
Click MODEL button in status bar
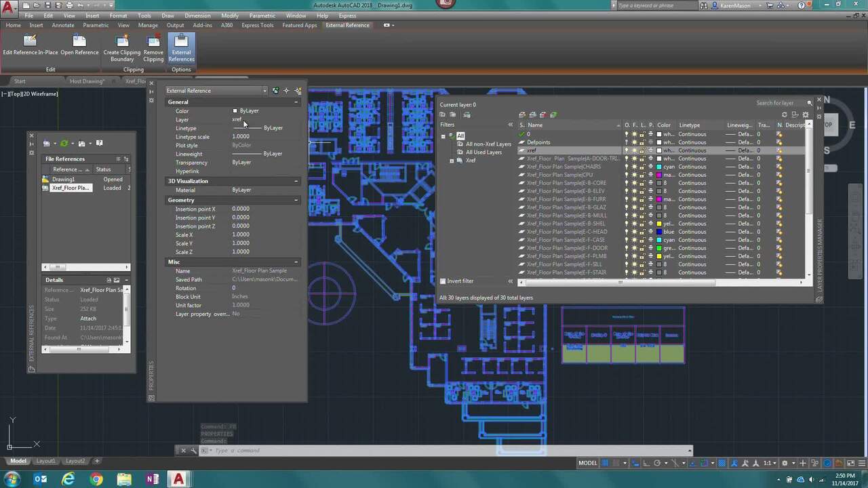pos(588,463)
